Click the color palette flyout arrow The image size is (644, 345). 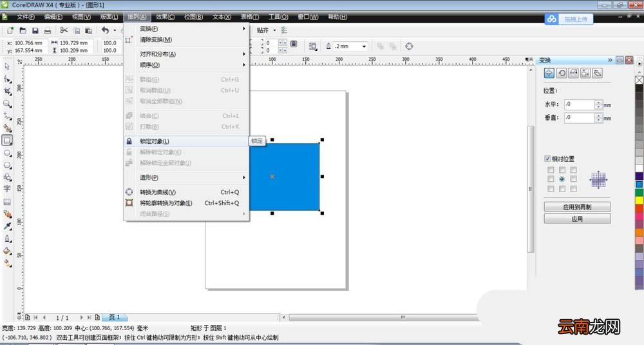click(639, 64)
